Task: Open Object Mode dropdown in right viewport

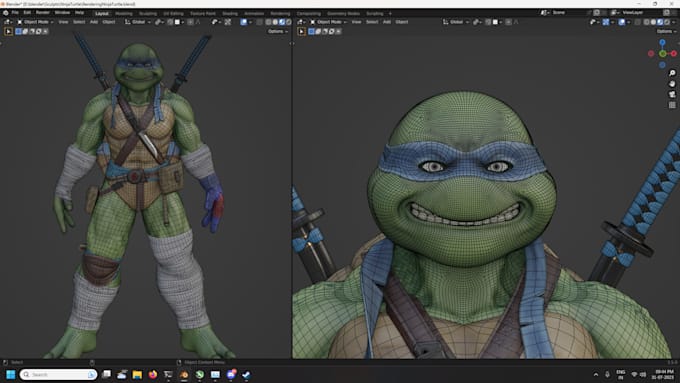Action: tap(328, 22)
